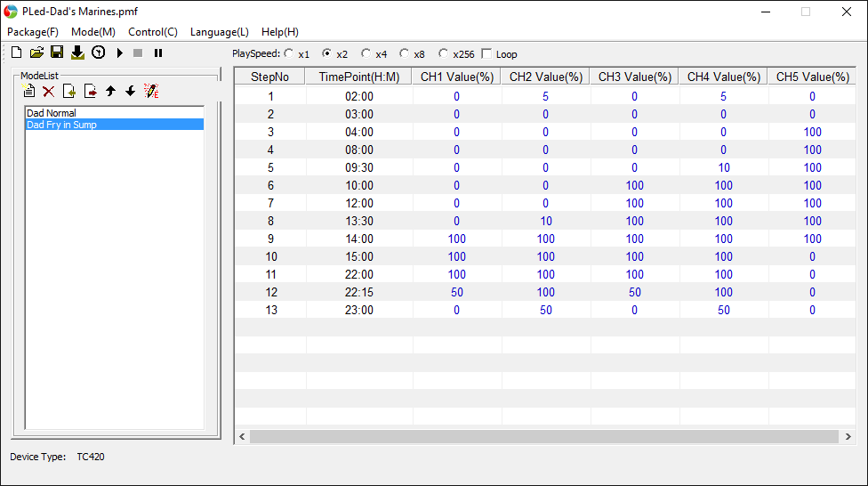
Task: Enable the Loop checkbox
Action: tap(486, 53)
